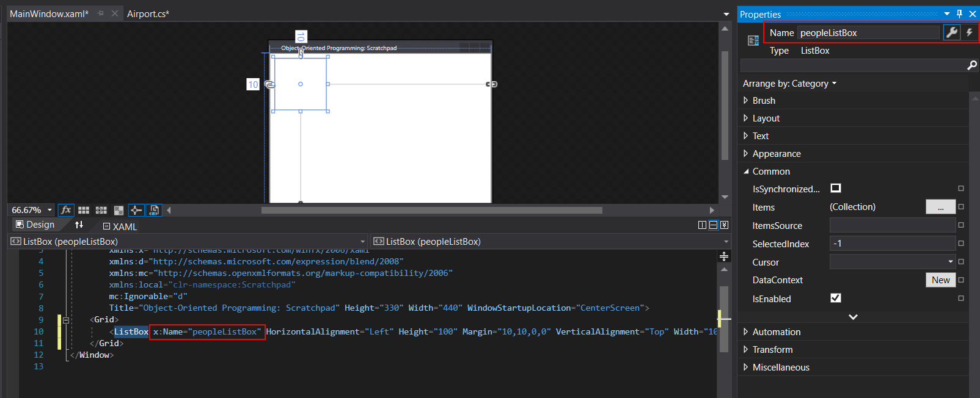
Task: Show advanced Common properties chevron
Action: tap(853, 317)
